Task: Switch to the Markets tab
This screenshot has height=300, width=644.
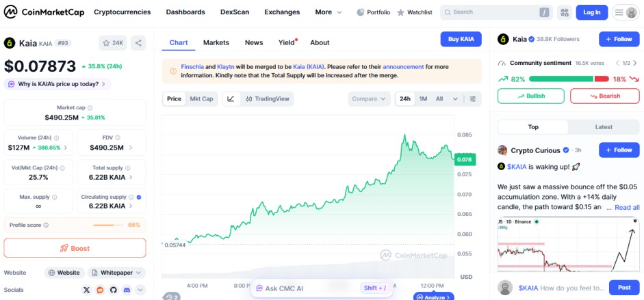Action: (x=216, y=42)
